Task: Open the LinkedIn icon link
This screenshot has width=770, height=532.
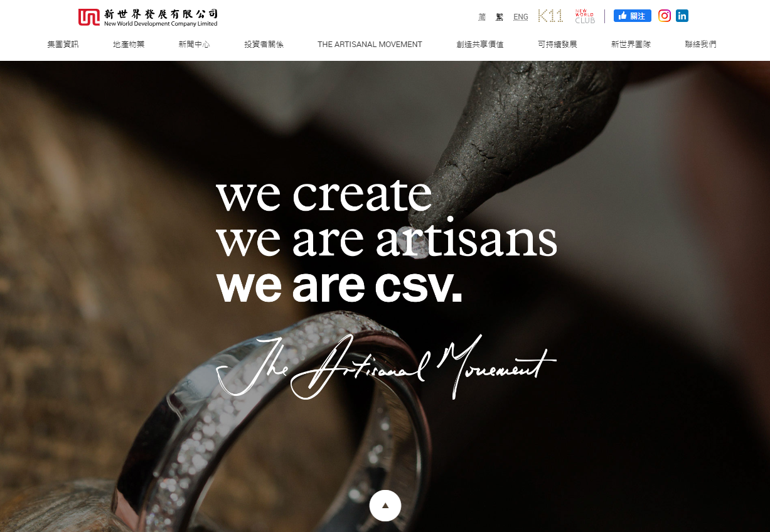Action: tap(682, 16)
